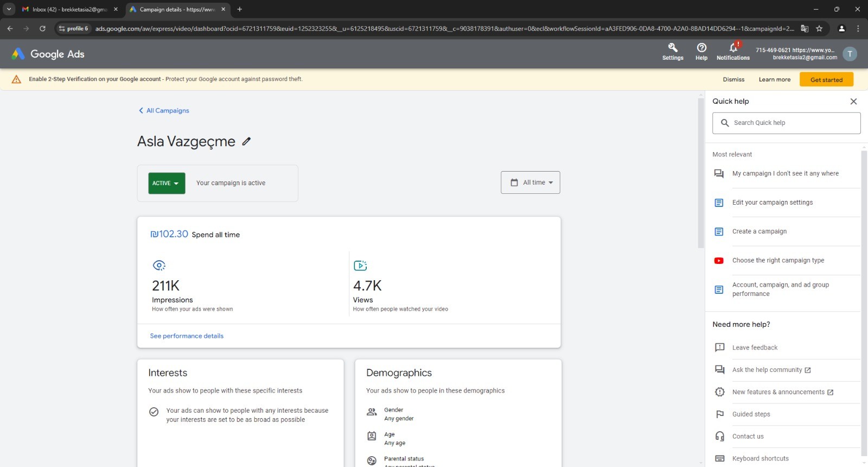The image size is (868, 467).
Task: Edit campaign name with pencil icon
Action: pos(246,141)
